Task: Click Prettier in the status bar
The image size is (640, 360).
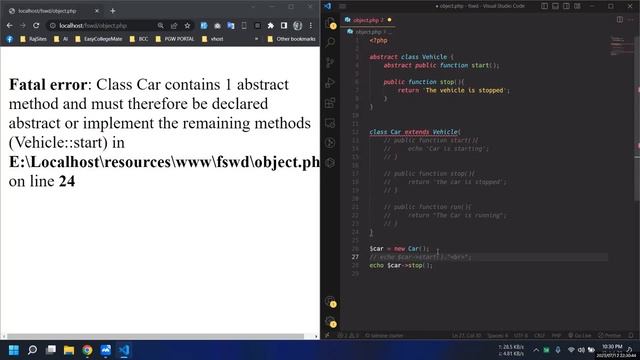Action: tap(609, 336)
